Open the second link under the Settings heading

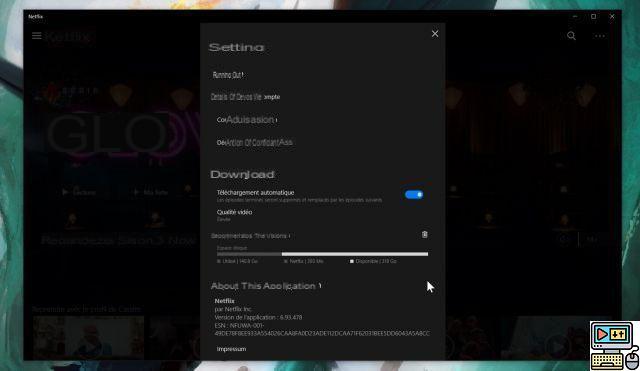[245, 97]
